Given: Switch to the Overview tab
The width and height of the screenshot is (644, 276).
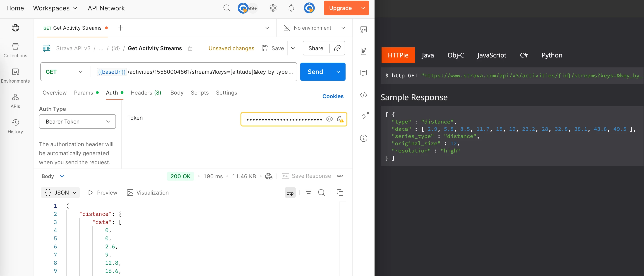Looking at the screenshot, I should point(55,93).
